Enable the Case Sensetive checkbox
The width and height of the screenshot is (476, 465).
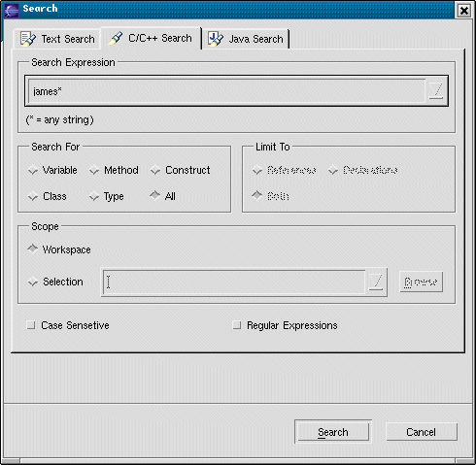point(31,325)
